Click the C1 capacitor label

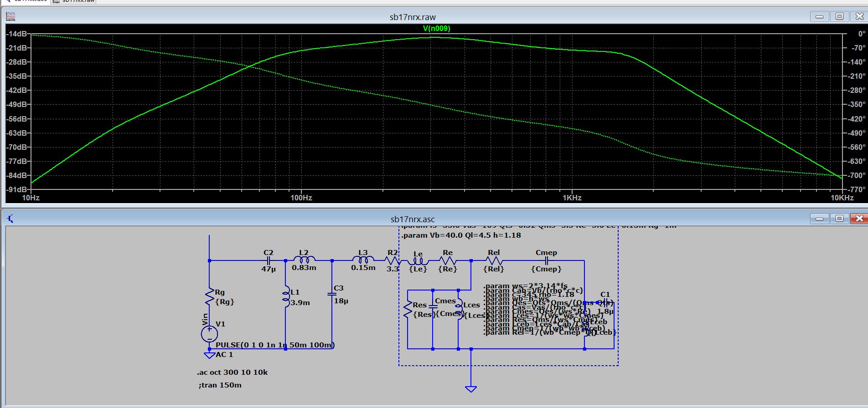tap(605, 294)
